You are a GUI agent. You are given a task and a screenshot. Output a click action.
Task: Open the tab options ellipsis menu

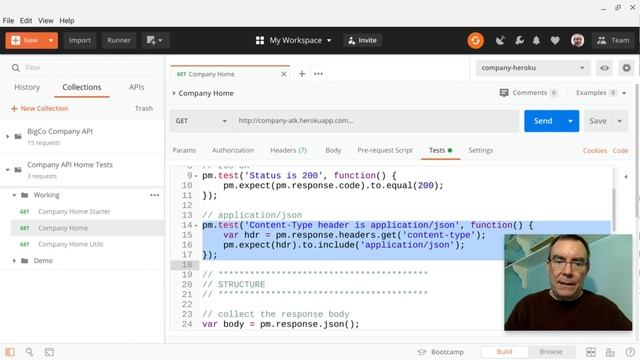click(318, 74)
